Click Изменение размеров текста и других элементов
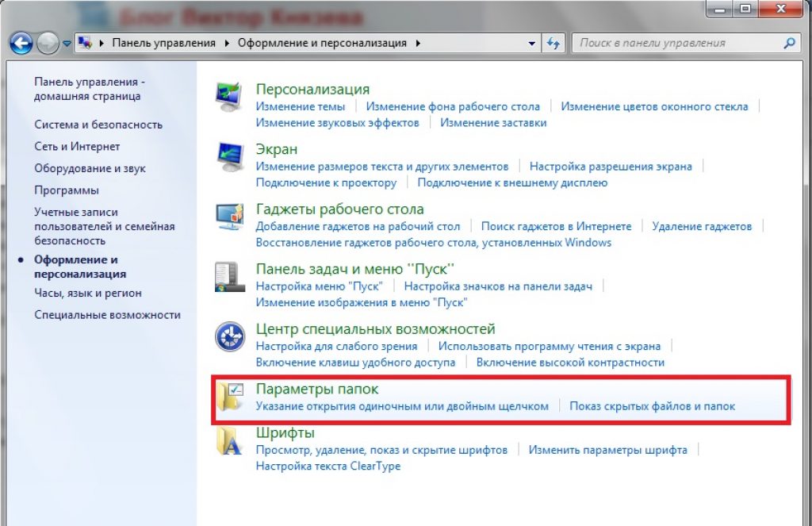 tap(382, 167)
